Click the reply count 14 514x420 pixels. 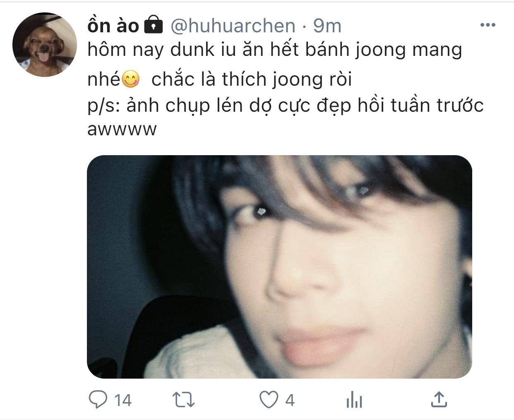pos(123,401)
